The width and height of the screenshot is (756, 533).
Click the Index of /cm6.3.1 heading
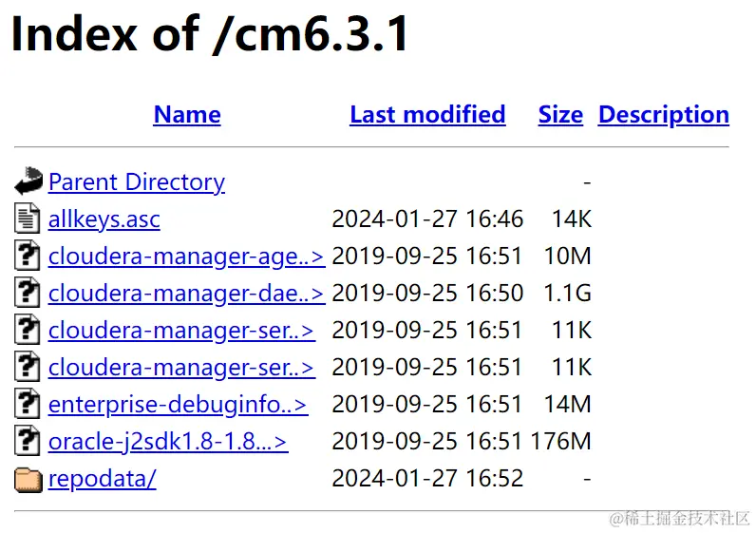tap(210, 34)
